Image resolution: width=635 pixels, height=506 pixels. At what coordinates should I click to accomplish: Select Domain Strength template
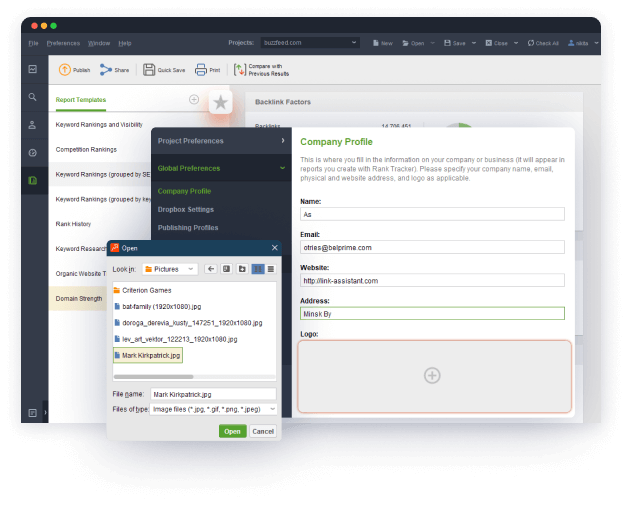(x=79, y=299)
